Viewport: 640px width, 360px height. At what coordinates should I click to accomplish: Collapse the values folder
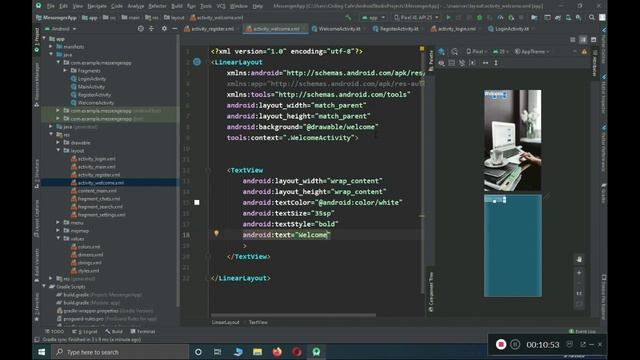point(58,238)
